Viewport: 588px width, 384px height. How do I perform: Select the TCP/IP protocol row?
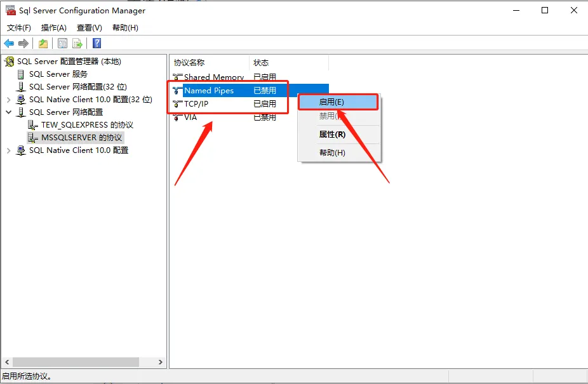coord(250,104)
